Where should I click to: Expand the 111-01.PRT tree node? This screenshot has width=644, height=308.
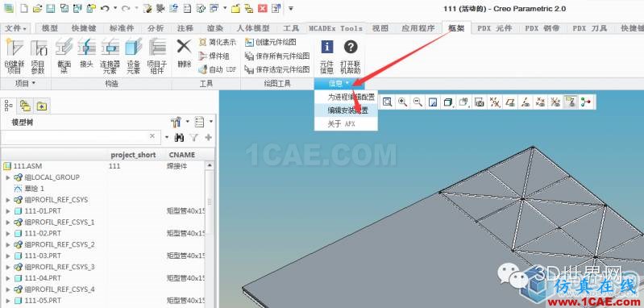(x=8, y=211)
